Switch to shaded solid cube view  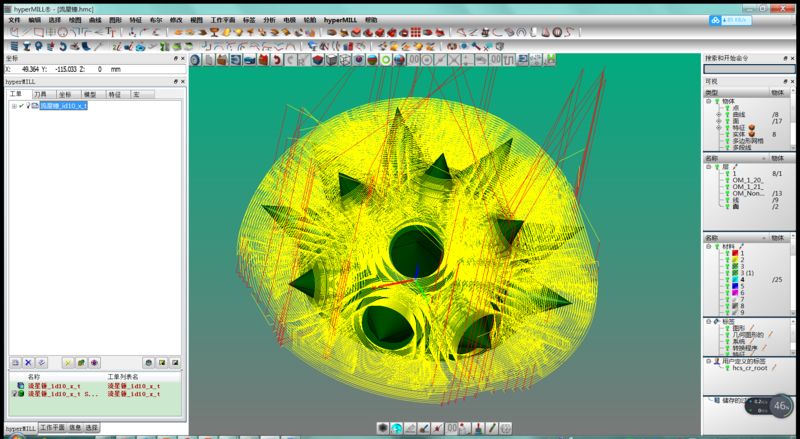point(332,60)
